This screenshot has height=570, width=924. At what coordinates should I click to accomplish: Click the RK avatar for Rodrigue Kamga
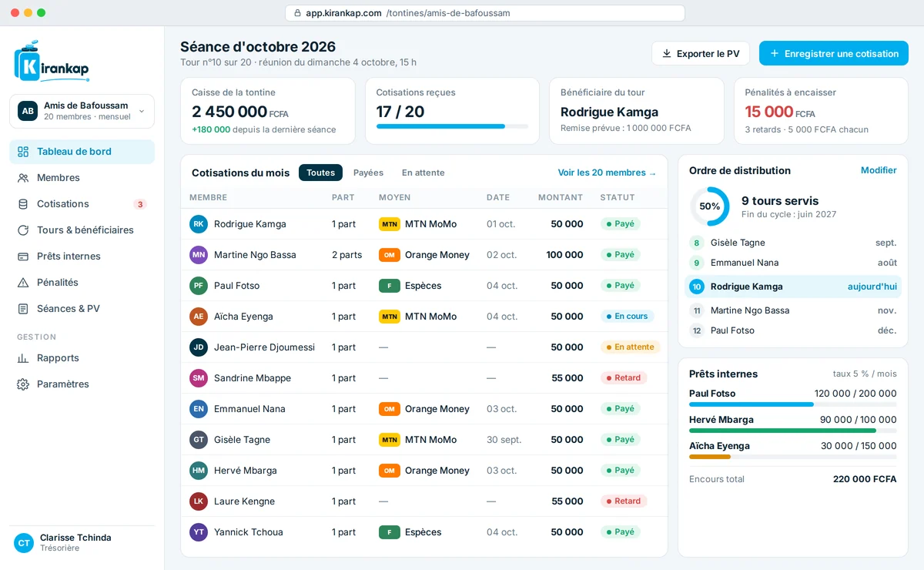[x=199, y=224]
